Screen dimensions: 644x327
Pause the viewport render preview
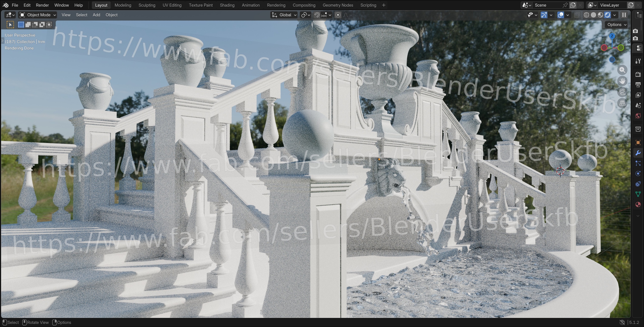tap(624, 15)
